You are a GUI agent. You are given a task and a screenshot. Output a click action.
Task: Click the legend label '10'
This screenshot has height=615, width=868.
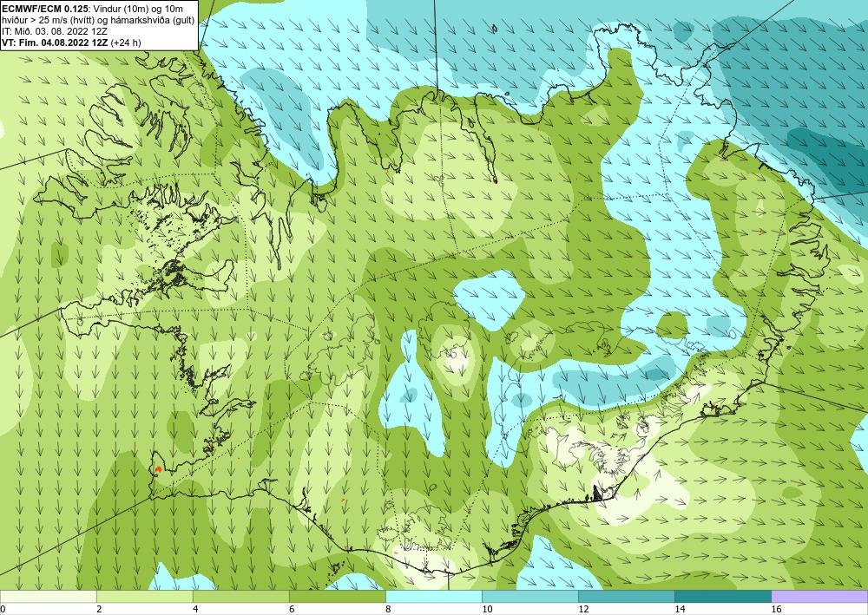(487, 609)
